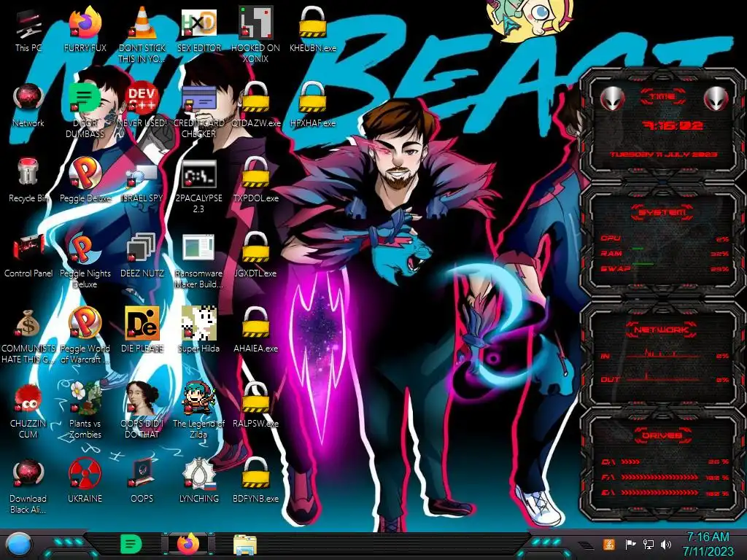Click the CPU usage row in widget
747x560 pixels.
coord(664,238)
